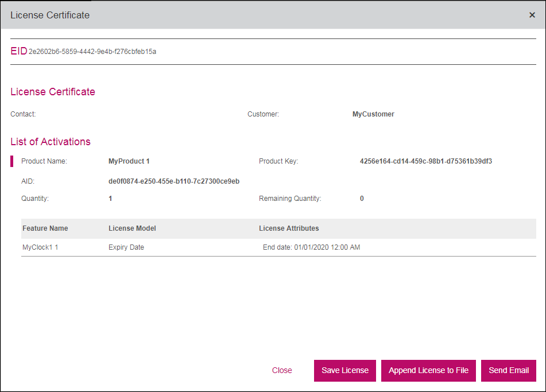Click the List of Activations heading
546x392 pixels.
[51, 142]
